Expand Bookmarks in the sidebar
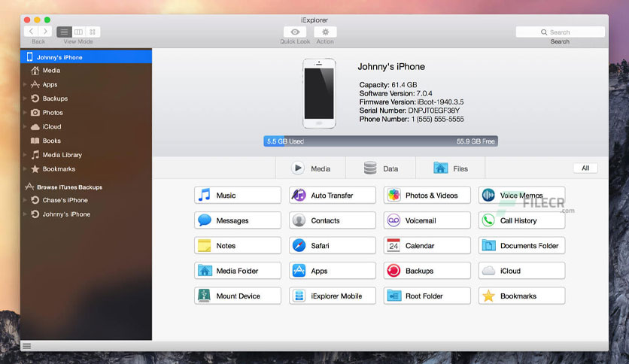Viewport: 629px width, 364px height. pyautogui.click(x=25, y=168)
